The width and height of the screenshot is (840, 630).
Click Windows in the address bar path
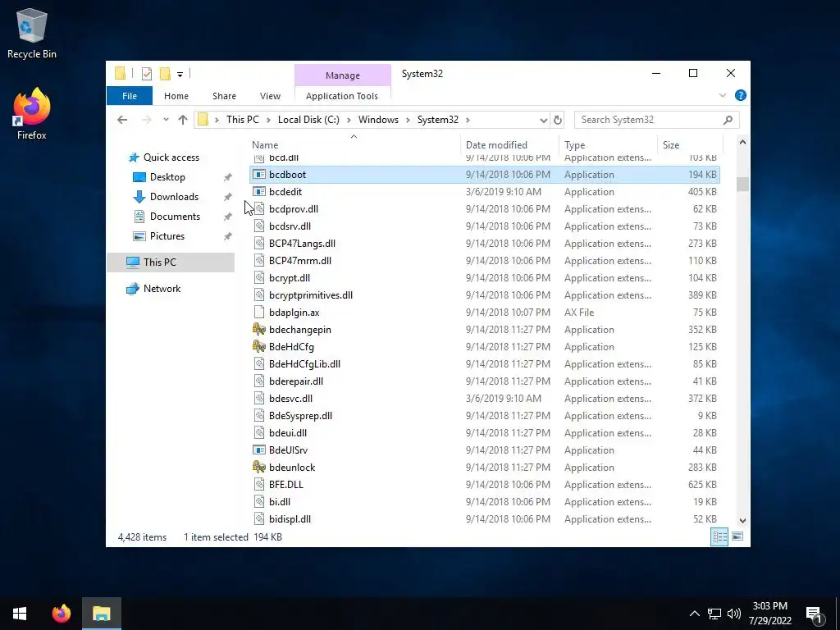378,120
